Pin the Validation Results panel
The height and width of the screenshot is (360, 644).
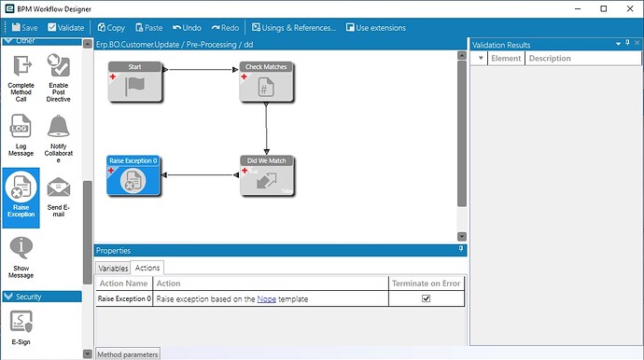coord(627,43)
